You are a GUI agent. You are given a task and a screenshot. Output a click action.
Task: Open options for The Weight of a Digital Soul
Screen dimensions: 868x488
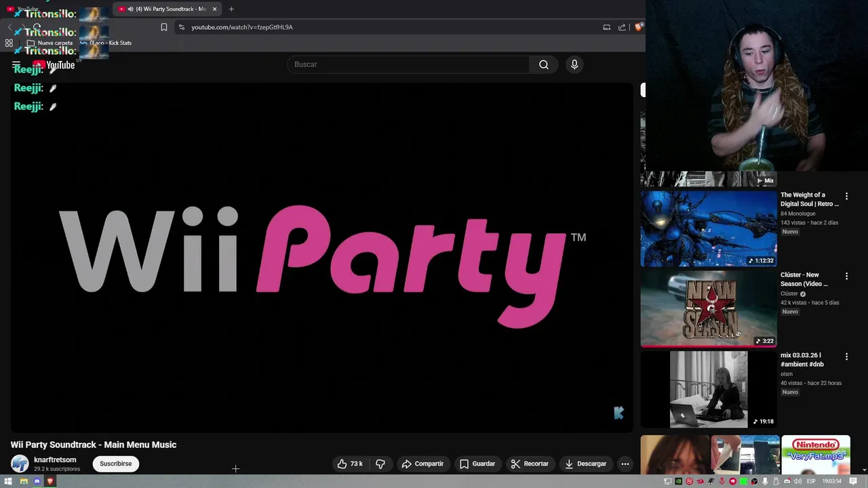tap(846, 196)
